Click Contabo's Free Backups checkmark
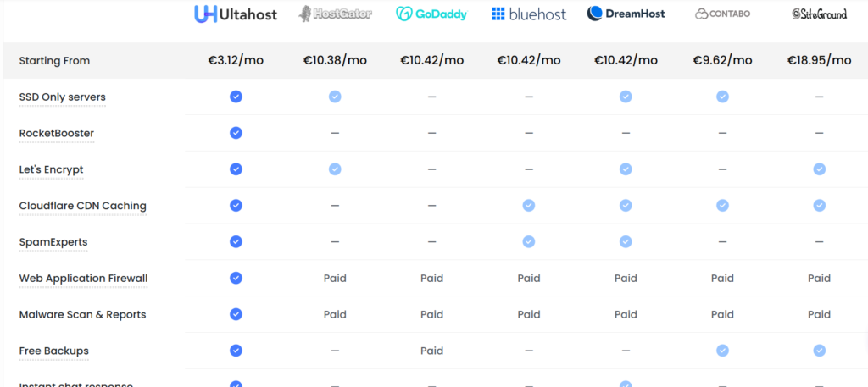The image size is (868, 387). pyautogui.click(x=722, y=350)
